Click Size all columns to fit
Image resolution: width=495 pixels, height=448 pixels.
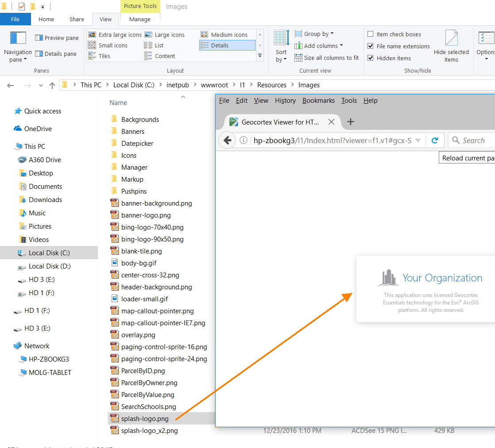click(327, 58)
